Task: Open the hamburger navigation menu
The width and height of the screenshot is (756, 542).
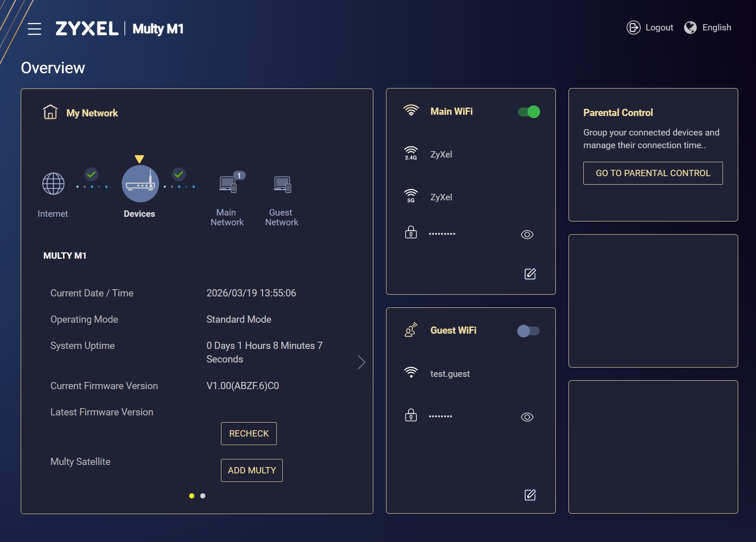Action: tap(34, 29)
